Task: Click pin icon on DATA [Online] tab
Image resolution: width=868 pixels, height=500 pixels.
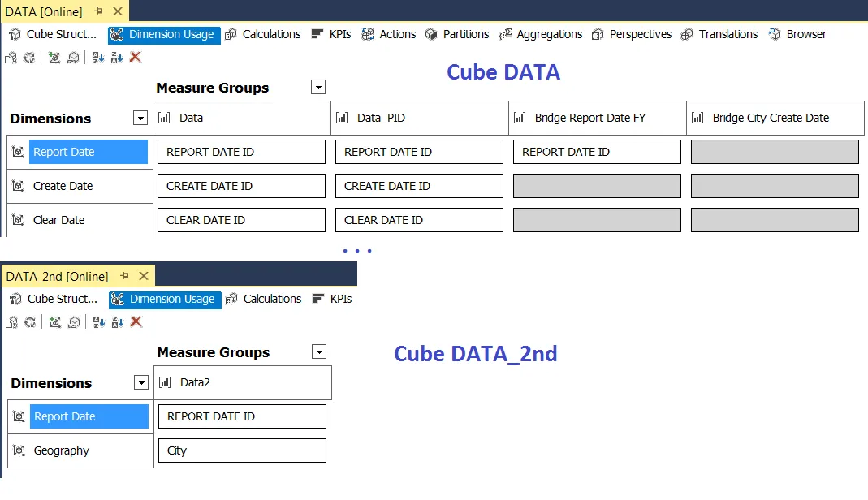Action: (x=98, y=11)
